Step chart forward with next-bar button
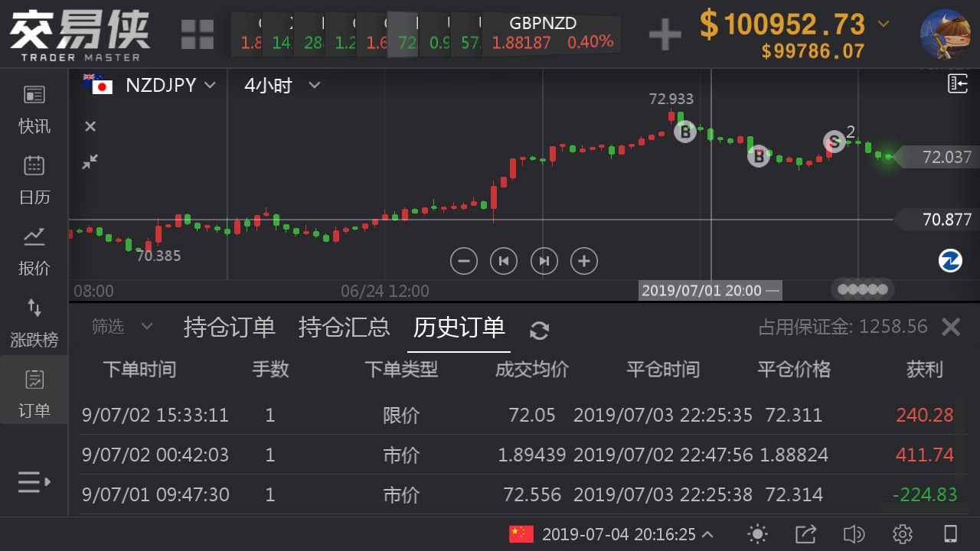The height and width of the screenshot is (551, 980). (544, 261)
